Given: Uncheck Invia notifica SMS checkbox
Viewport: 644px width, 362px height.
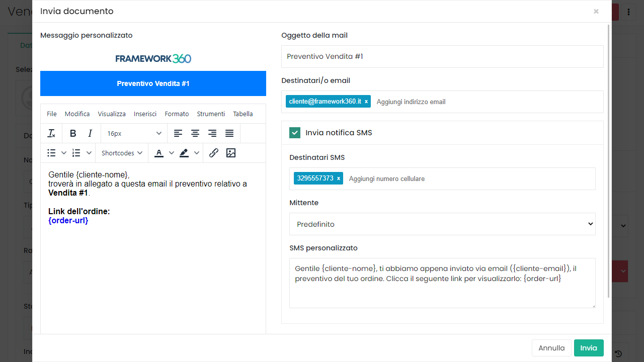Looking at the screenshot, I should pos(295,133).
